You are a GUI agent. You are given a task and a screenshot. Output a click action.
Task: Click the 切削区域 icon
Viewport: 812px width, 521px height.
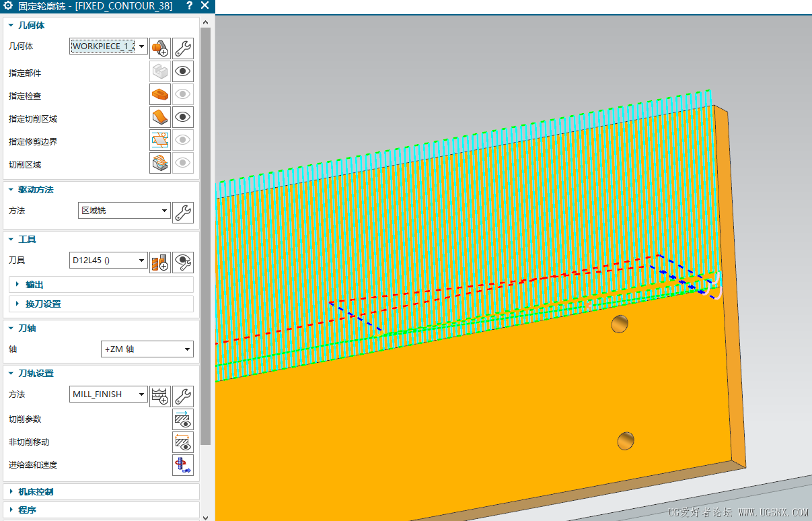click(x=160, y=163)
